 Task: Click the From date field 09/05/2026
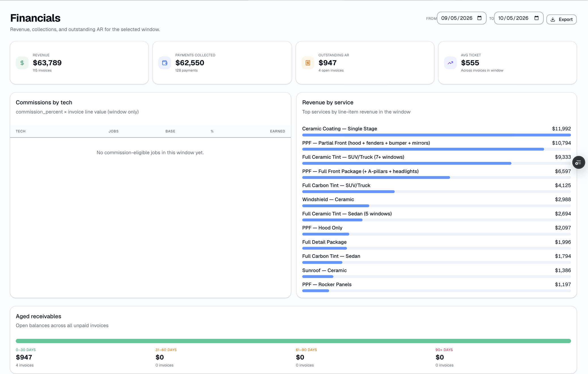(x=461, y=18)
